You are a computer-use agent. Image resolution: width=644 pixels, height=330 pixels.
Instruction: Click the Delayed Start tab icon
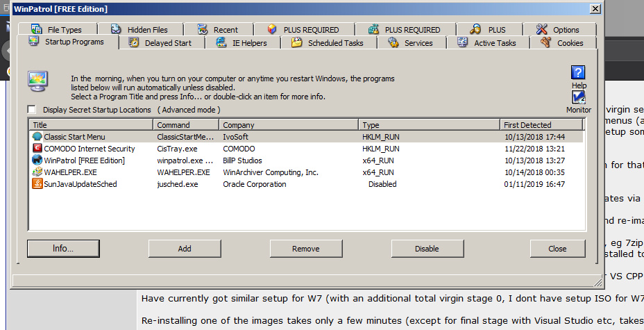pyautogui.click(x=133, y=42)
